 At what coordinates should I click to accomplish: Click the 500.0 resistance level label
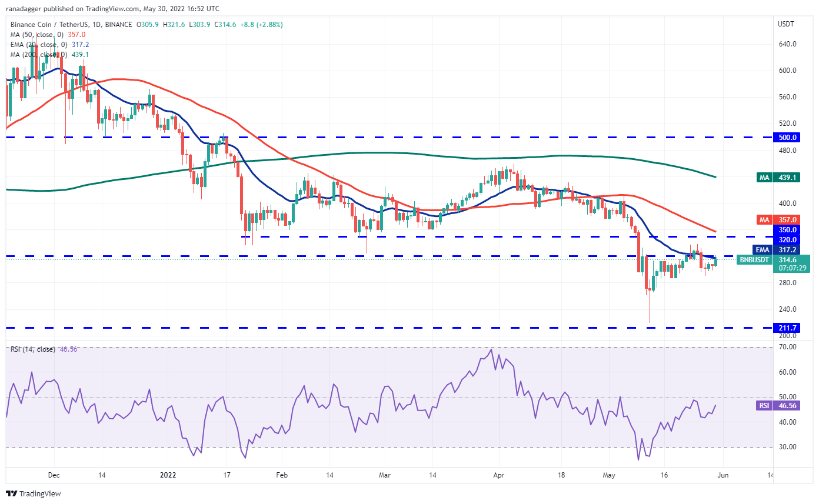pyautogui.click(x=787, y=137)
